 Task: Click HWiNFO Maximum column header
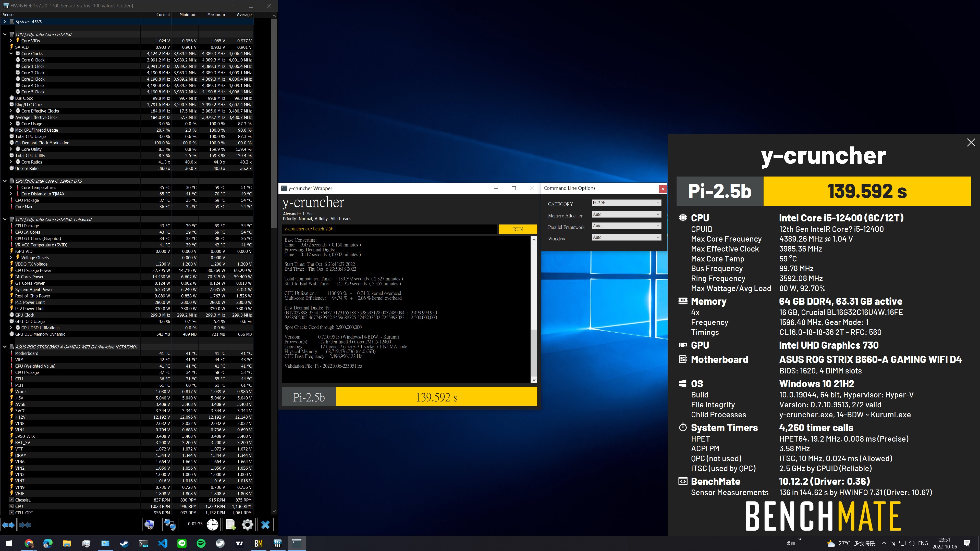[212, 15]
